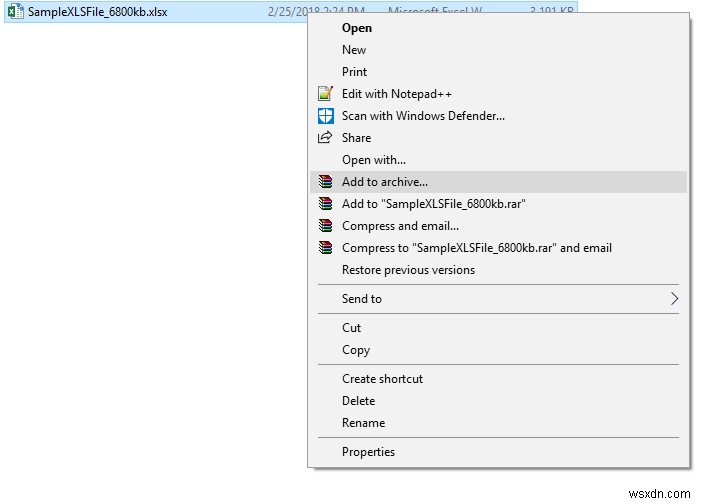
Task: Click the WinRAR icon beside Add to "SampleXLSFile_6800kb.rar"
Action: point(324,204)
